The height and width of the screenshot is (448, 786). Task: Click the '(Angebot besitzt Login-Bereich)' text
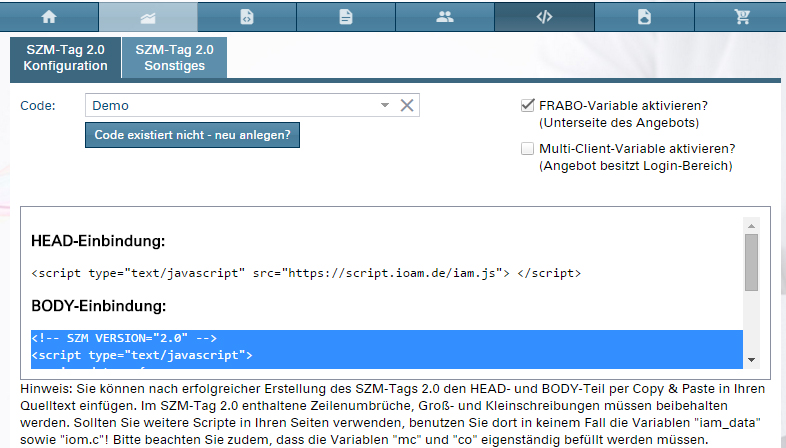[636, 166]
